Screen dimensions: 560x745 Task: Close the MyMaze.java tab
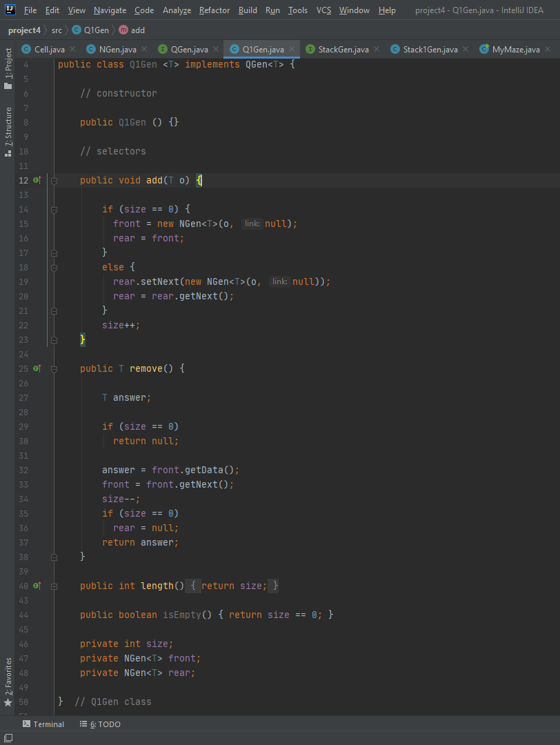pos(548,49)
